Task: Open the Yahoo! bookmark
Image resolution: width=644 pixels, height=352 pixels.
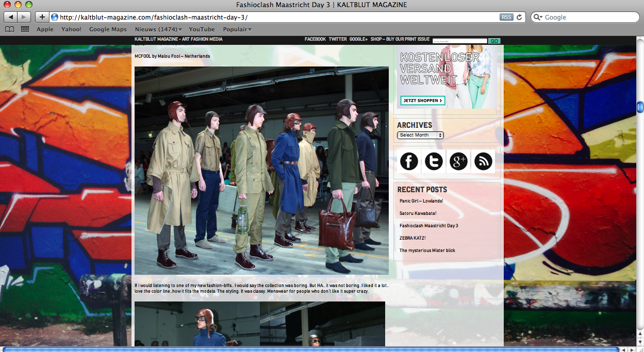Action: click(71, 29)
